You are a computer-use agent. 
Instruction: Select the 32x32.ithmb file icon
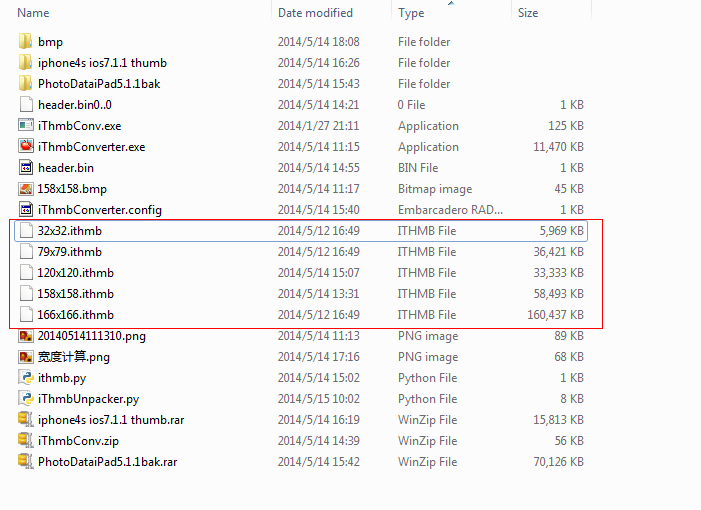click(x=26, y=231)
